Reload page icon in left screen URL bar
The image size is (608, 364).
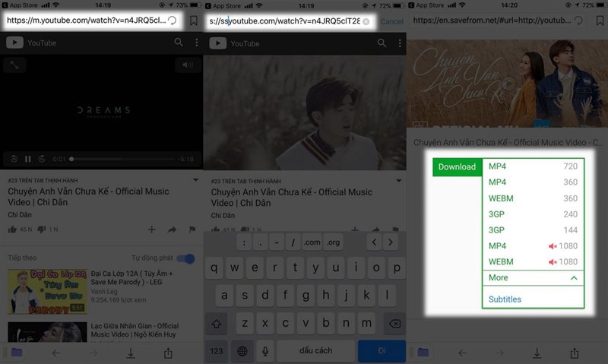[x=173, y=21]
